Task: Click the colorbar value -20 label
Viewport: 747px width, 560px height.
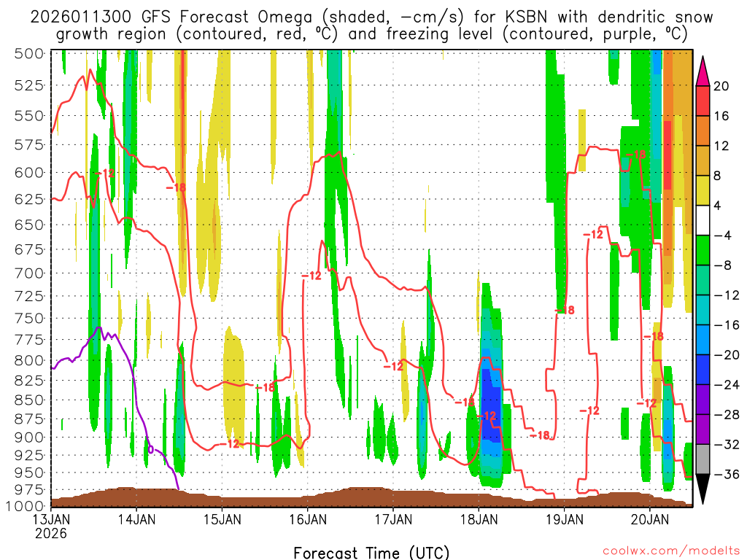Action: [727, 355]
